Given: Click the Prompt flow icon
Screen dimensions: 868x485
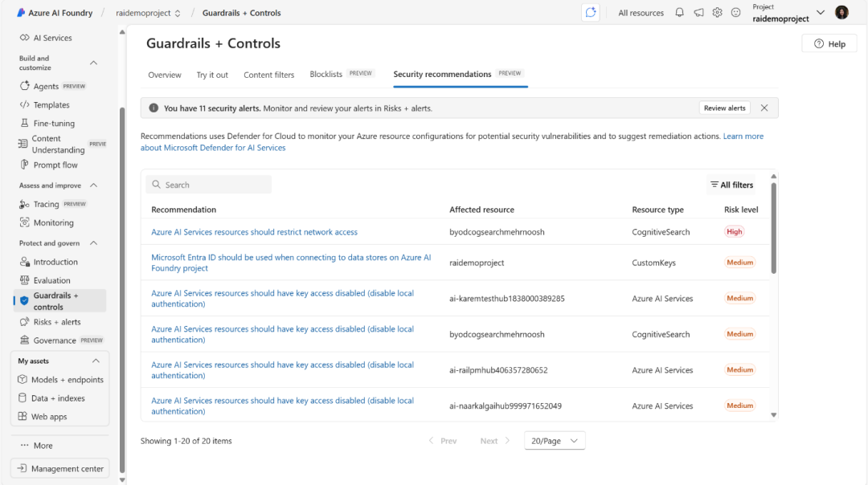Looking at the screenshot, I should pyautogui.click(x=24, y=165).
